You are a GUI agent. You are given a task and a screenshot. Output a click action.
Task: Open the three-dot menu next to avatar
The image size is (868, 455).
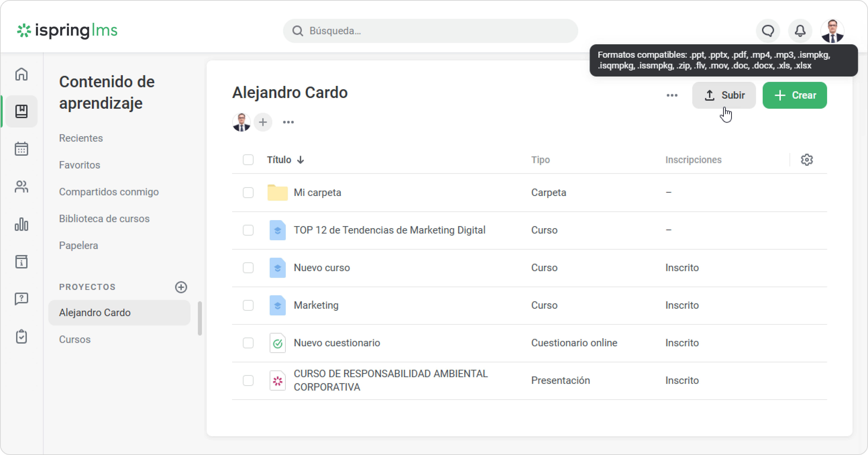coord(288,122)
